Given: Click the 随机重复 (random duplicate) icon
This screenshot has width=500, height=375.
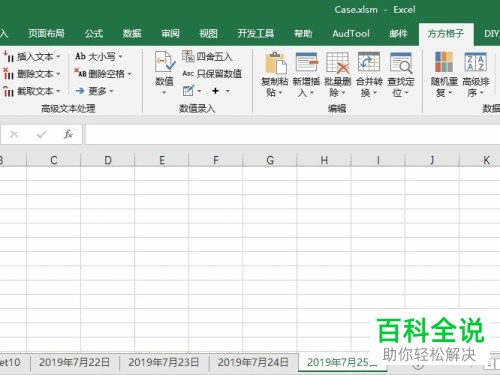Looking at the screenshot, I should click(444, 62).
